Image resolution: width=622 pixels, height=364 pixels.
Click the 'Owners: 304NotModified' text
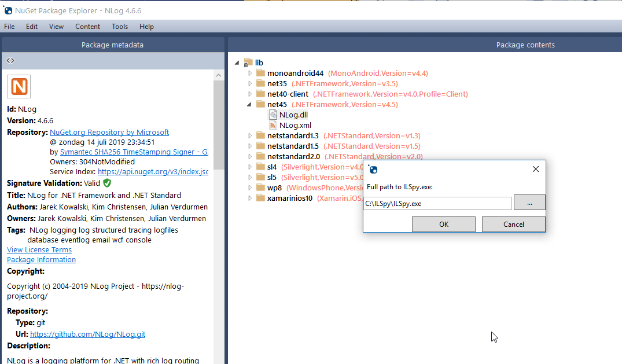pos(93,162)
